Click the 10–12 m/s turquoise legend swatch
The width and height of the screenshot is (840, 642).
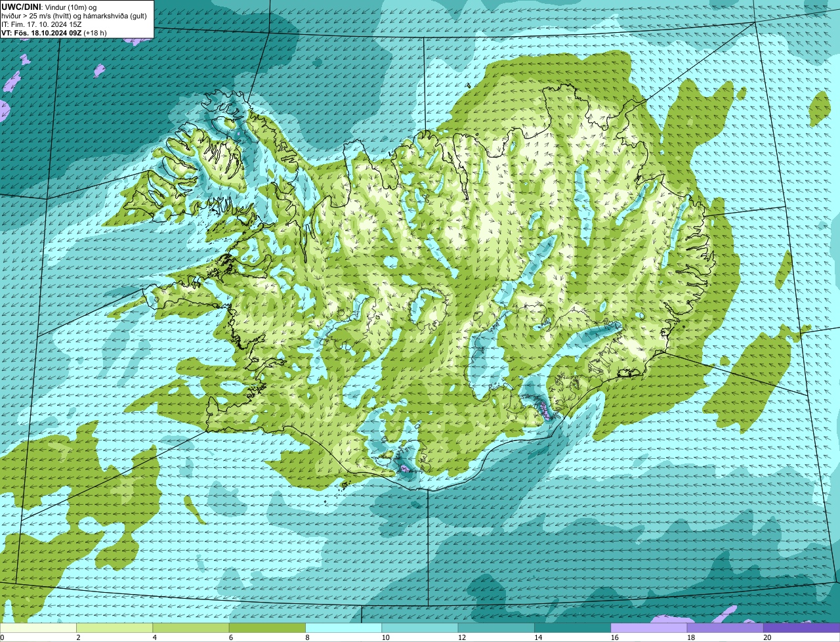(x=420, y=628)
